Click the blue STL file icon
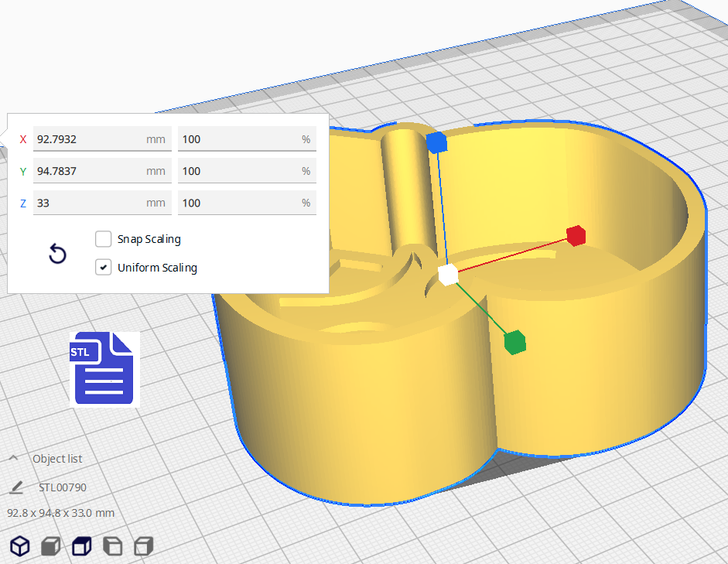This screenshot has width=728, height=564. [x=104, y=369]
